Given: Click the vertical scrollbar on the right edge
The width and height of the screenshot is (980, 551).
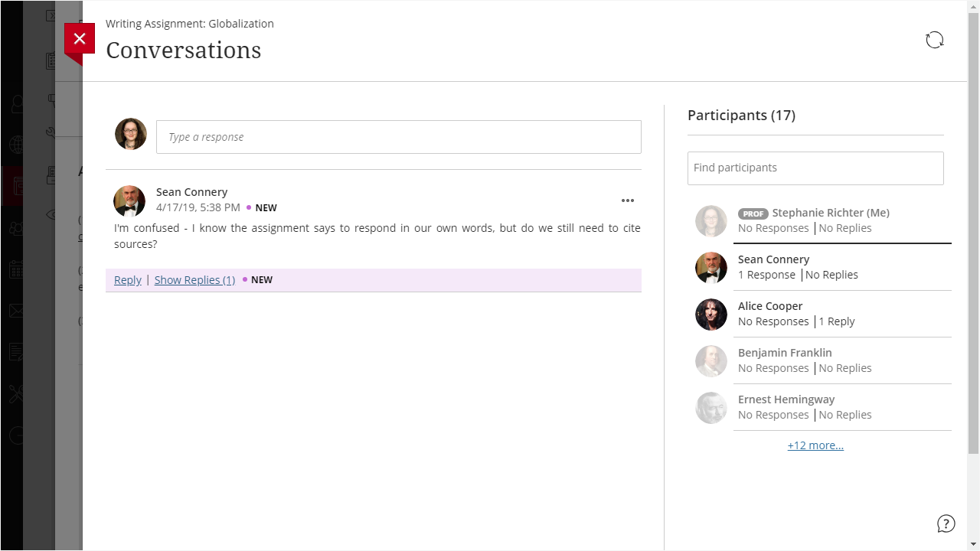Looking at the screenshot, I should point(973,230).
